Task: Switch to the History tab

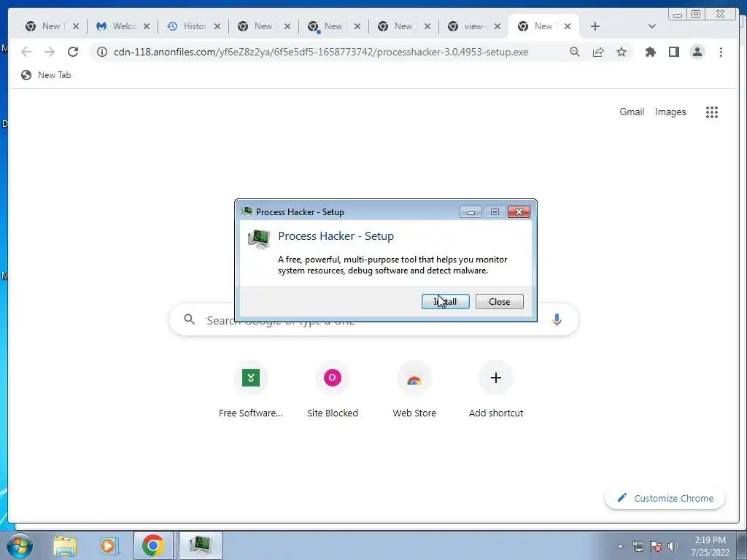Action: click(x=193, y=26)
